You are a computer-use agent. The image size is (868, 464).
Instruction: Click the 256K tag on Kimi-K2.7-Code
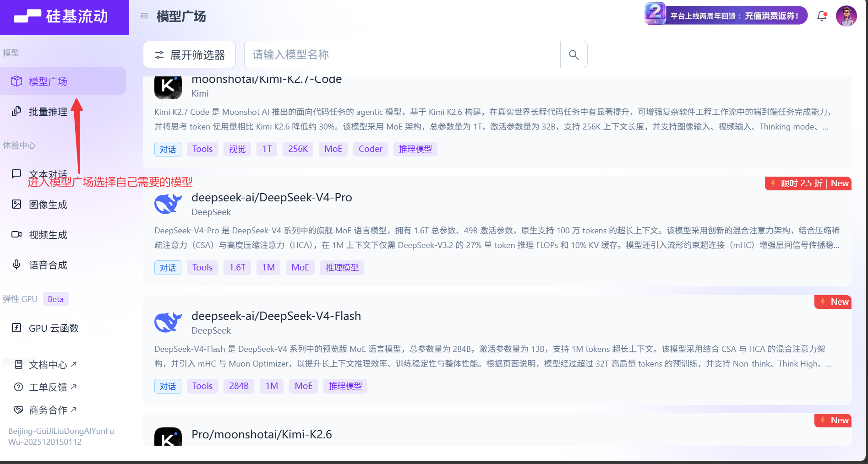298,149
